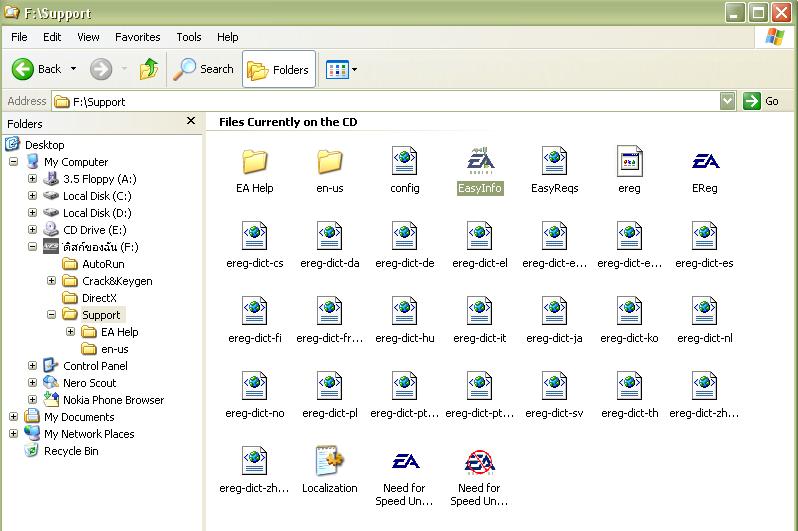Select the Need for Speed uninstall icon with red circle
This screenshot has height=531, width=798.
pyautogui.click(x=479, y=461)
